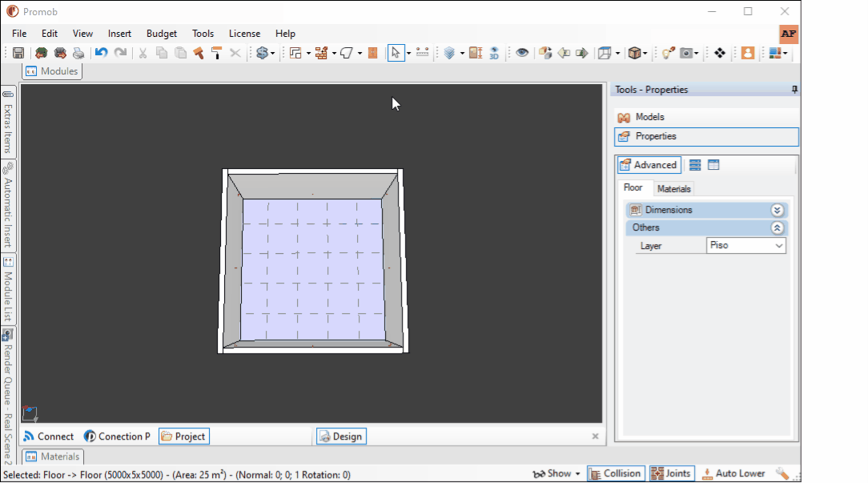Toggle Auto Lower option
The width and height of the screenshot is (868, 483).
733,473
